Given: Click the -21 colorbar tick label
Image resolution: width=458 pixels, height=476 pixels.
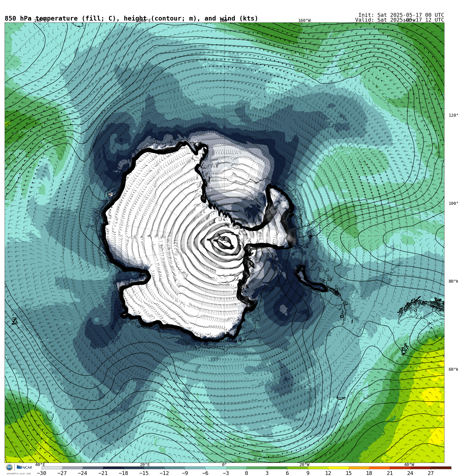Looking at the screenshot, I should point(103,473).
